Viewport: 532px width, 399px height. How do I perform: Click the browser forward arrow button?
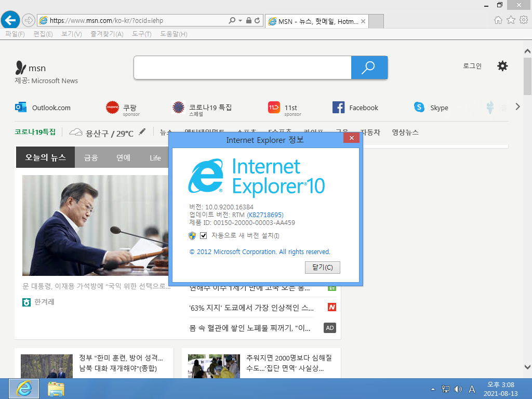click(29, 20)
